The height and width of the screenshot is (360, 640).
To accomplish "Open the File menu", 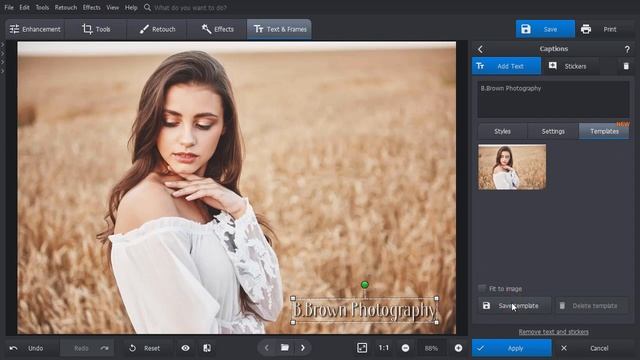I will pyautogui.click(x=9, y=7).
